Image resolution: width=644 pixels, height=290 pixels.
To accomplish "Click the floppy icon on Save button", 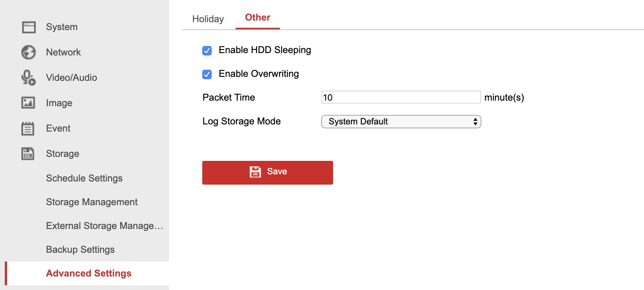I will pos(255,172).
